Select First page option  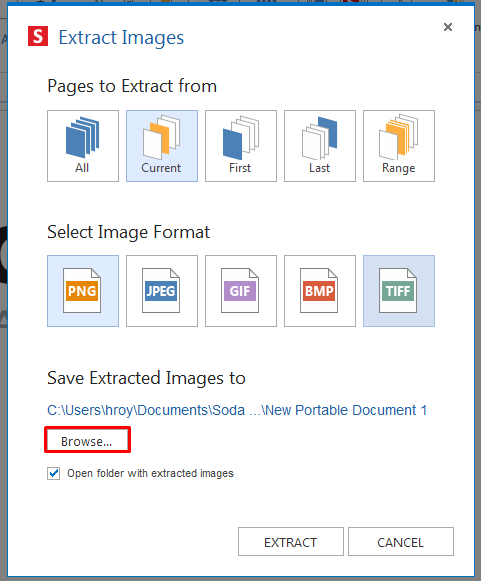pyautogui.click(x=240, y=146)
